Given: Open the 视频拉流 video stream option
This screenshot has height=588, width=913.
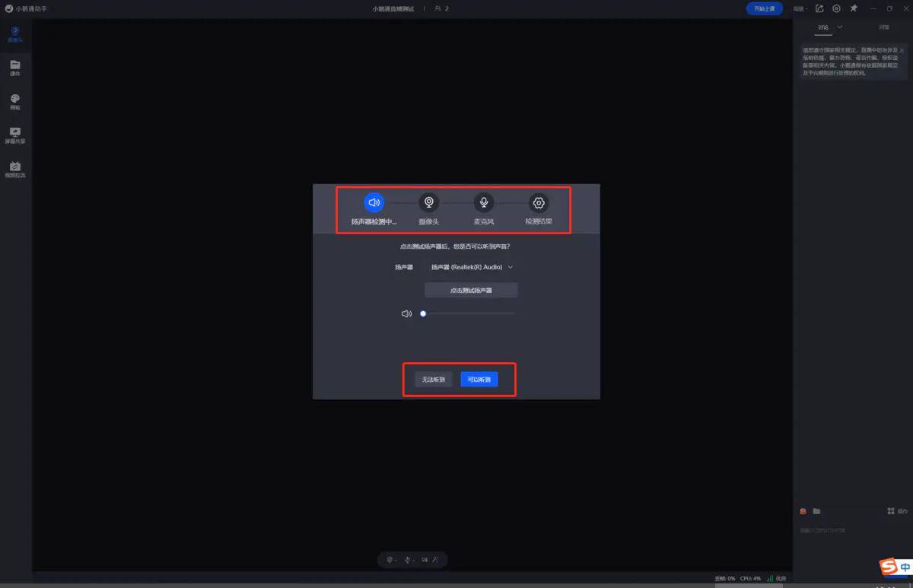Looking at the screenshot, I should (15, 169).
